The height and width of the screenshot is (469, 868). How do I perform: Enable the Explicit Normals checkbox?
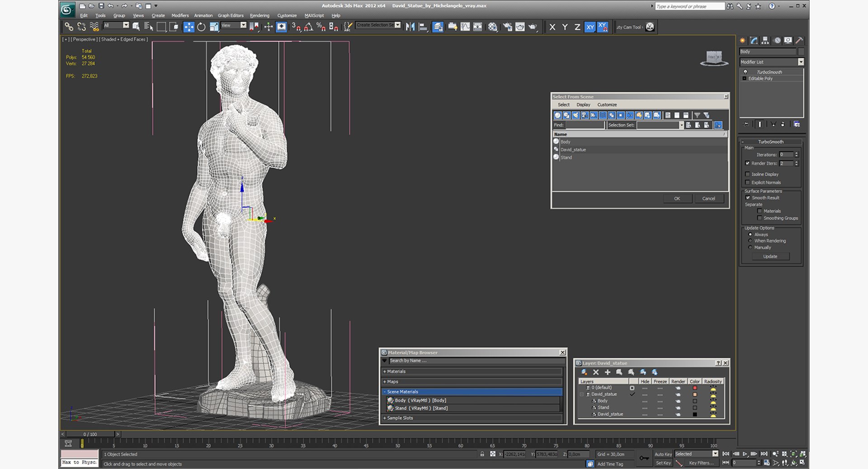[x=747, y=182]
